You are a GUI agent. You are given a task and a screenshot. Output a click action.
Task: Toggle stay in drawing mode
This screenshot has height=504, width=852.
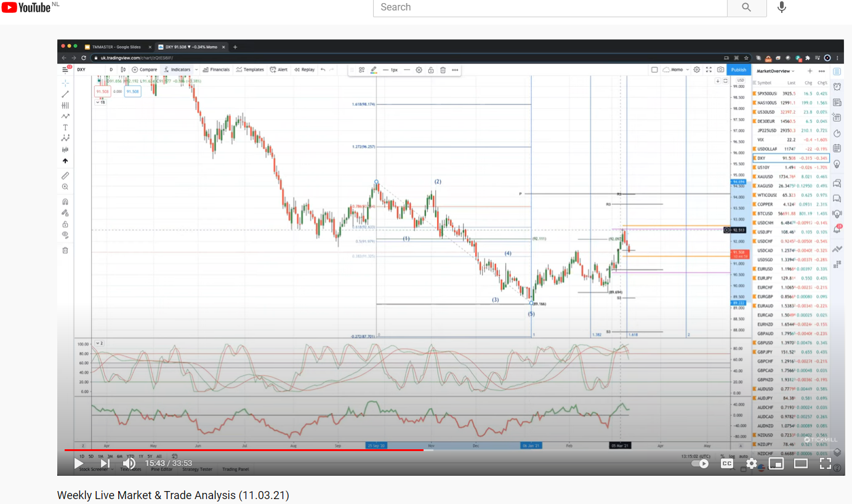[65, 213]
